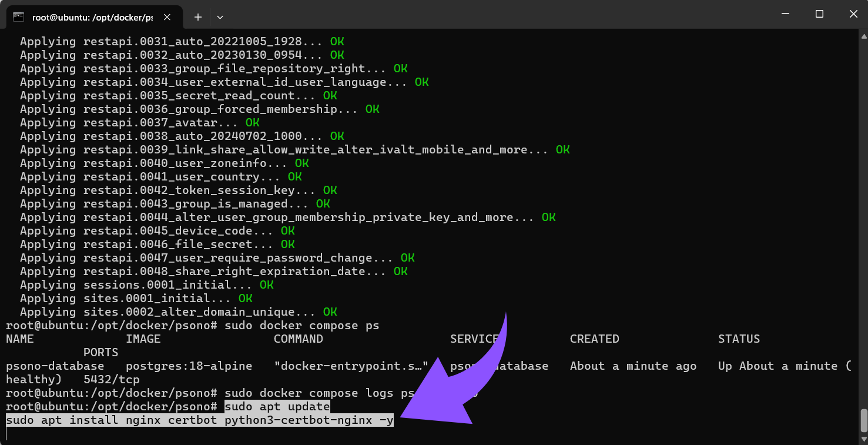The image size is (868, 445).
Task: Click the PORTS column header
Action: [101, 353]
